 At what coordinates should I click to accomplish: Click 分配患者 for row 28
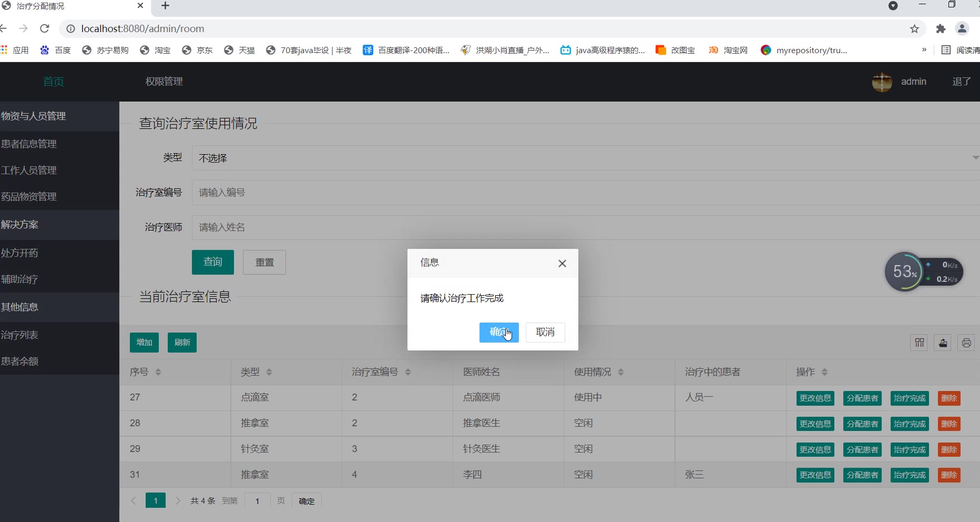[x=862, y=424]
